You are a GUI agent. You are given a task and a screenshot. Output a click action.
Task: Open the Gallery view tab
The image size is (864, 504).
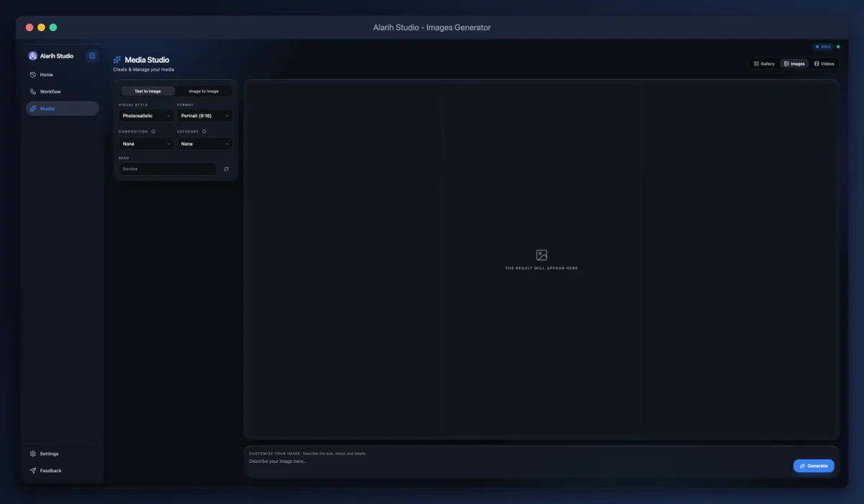click(x=764, y=63)
